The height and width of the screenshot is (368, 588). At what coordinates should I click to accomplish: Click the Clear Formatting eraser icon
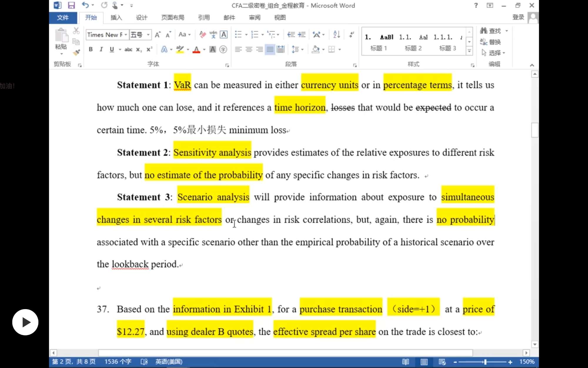click(x=202, y=34)
